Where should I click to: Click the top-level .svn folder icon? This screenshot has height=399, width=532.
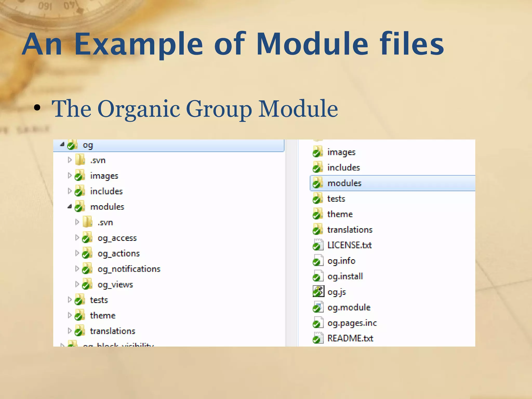click(x=80, y=159)
